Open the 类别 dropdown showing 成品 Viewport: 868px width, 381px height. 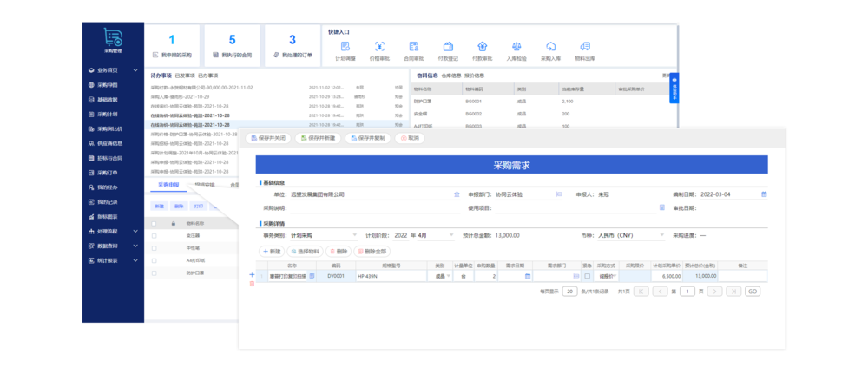click(x=439, y=276)
